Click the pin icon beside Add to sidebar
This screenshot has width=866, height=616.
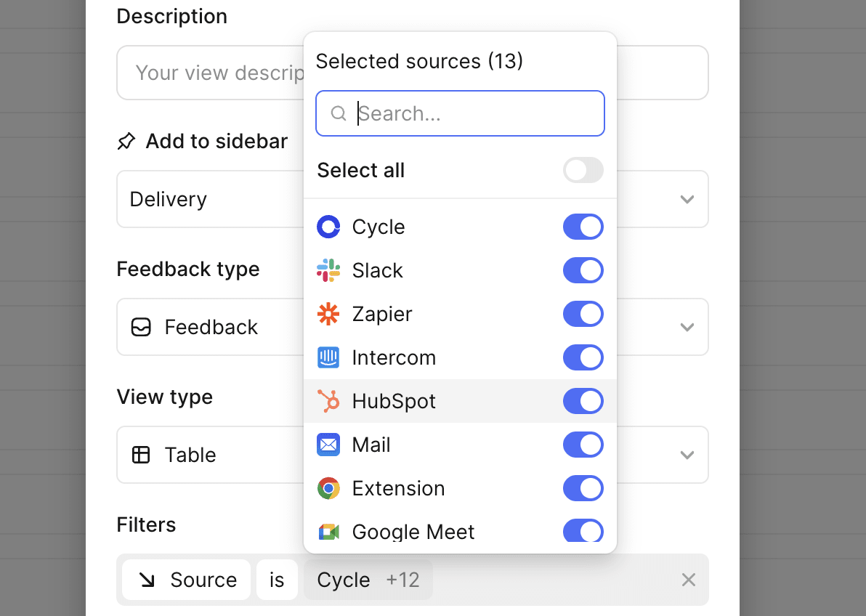click(126, 142)
